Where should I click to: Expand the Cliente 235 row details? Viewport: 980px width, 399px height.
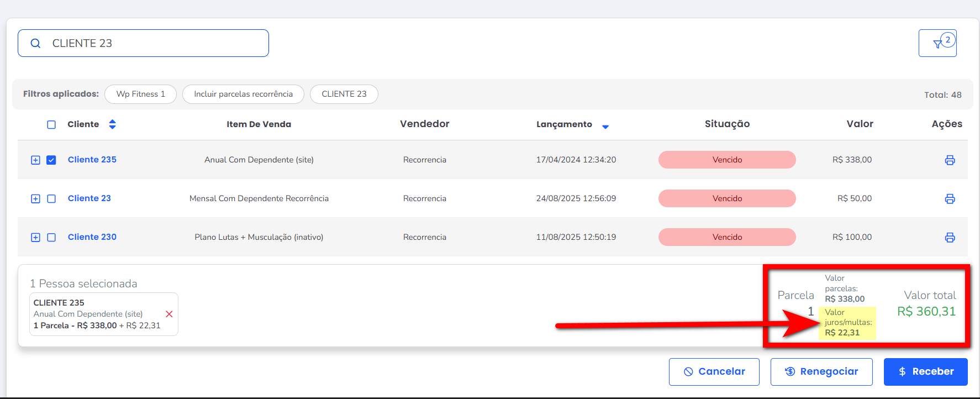pos(35,160)
